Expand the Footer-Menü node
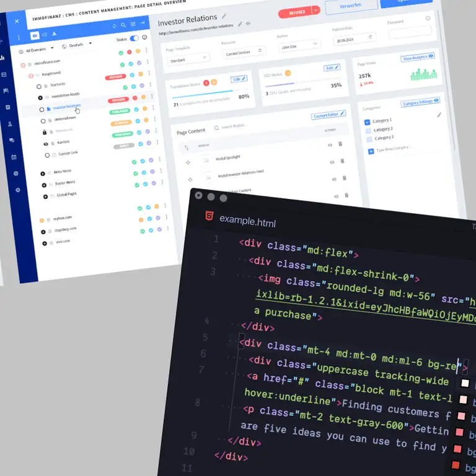Screen dimensions: 476x476 tap(44, 185)
